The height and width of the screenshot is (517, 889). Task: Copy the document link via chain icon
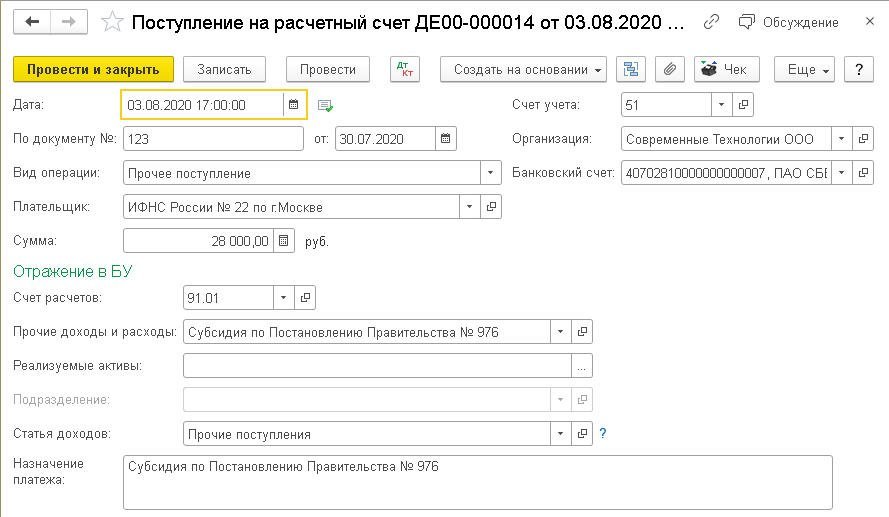tap(711, 21)
